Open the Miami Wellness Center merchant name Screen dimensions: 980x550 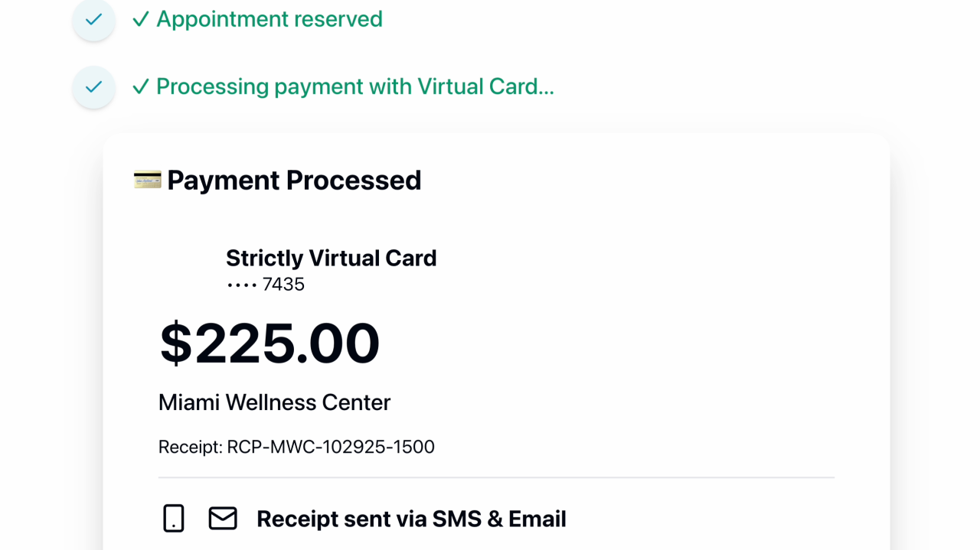point(274,402)
